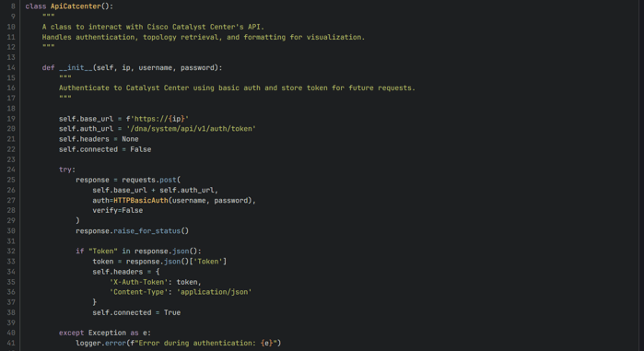Click verify=False argument

[117, 211]
